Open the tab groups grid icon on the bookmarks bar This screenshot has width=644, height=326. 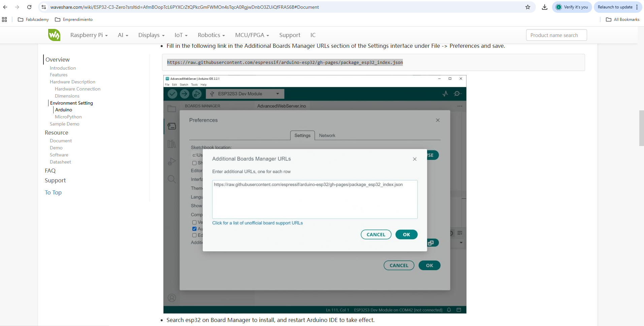[4, 20]
